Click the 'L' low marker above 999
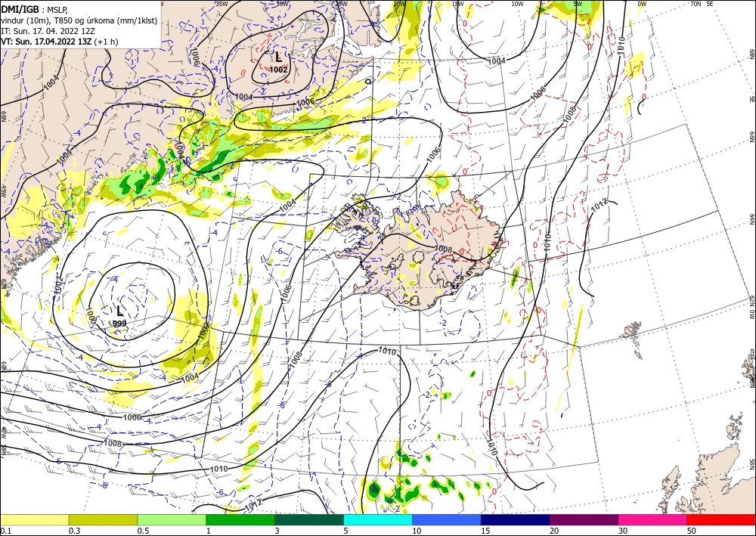Viewport: 756px width, 536px height. [119, 311]
